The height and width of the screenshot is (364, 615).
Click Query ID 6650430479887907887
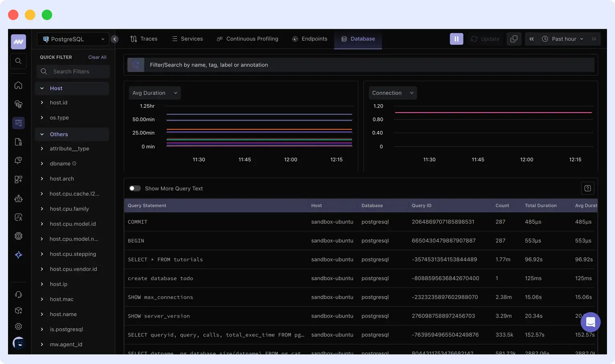click(x=444, y=241)
